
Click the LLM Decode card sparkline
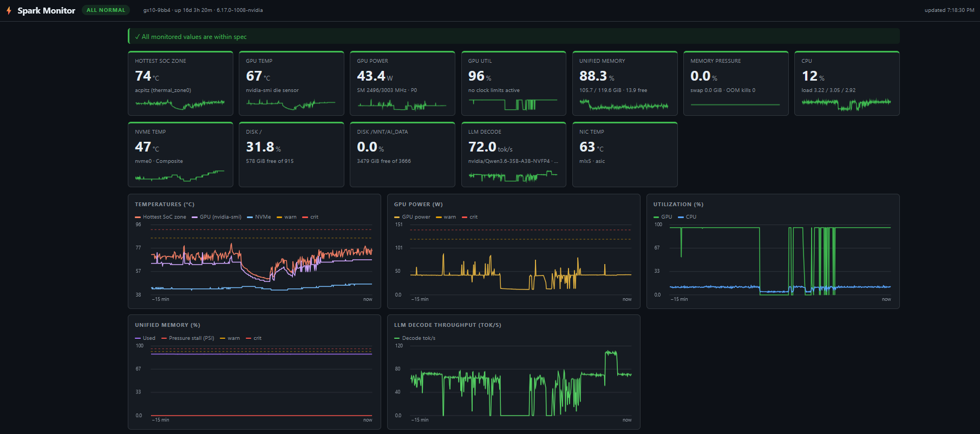click(513, 176)
